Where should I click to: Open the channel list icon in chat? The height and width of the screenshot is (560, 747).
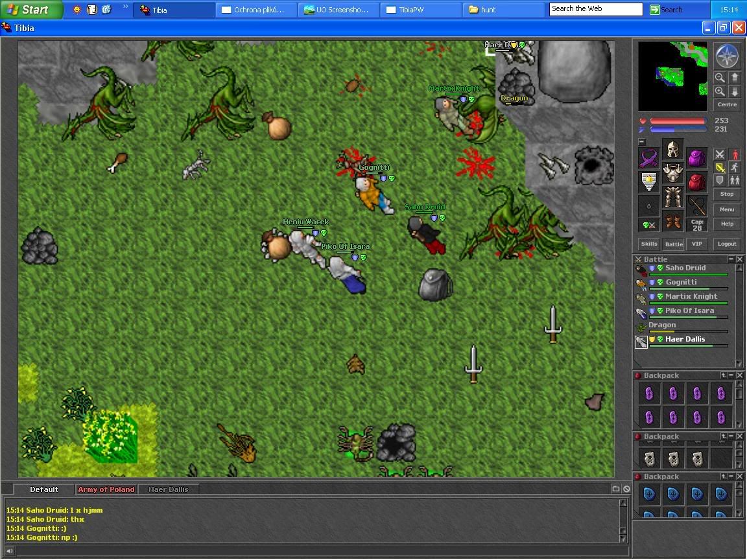615,489
